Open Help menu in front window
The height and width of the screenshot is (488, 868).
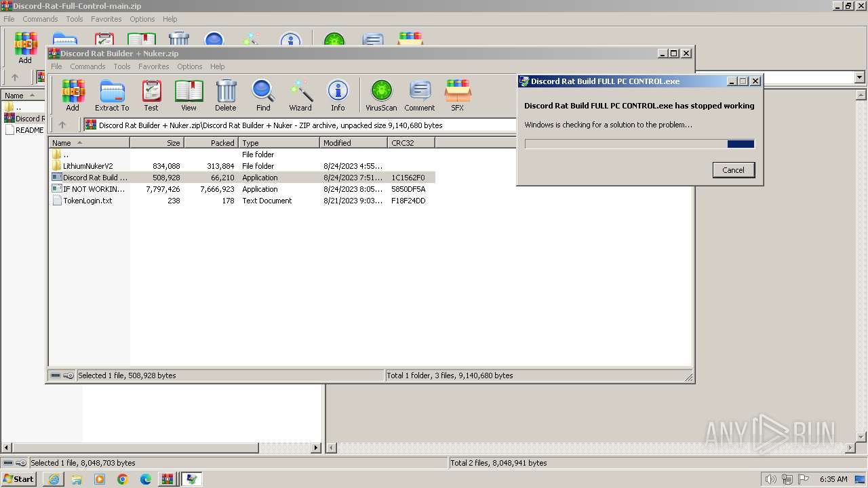217,66
